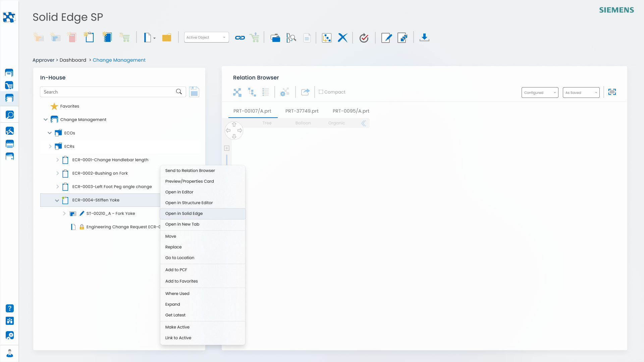Switch to PRT-37749.prt tab
This screenshot has height=362, width=644.
click(302, 111)
